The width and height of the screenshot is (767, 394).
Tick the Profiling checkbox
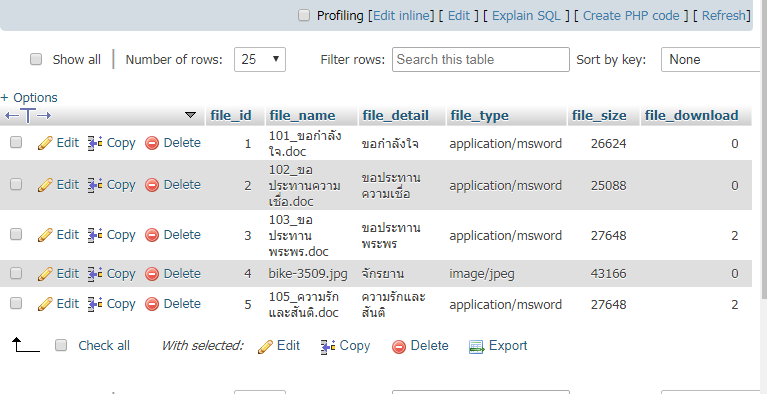tap(304, 16)
